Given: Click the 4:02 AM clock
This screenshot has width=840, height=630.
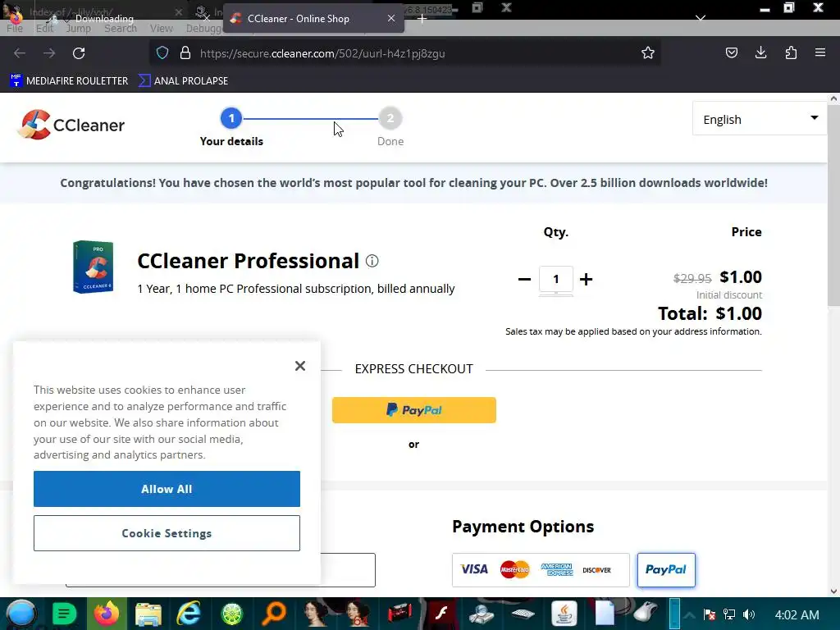Looking at the screenshot, I should [x=797, y=614].
